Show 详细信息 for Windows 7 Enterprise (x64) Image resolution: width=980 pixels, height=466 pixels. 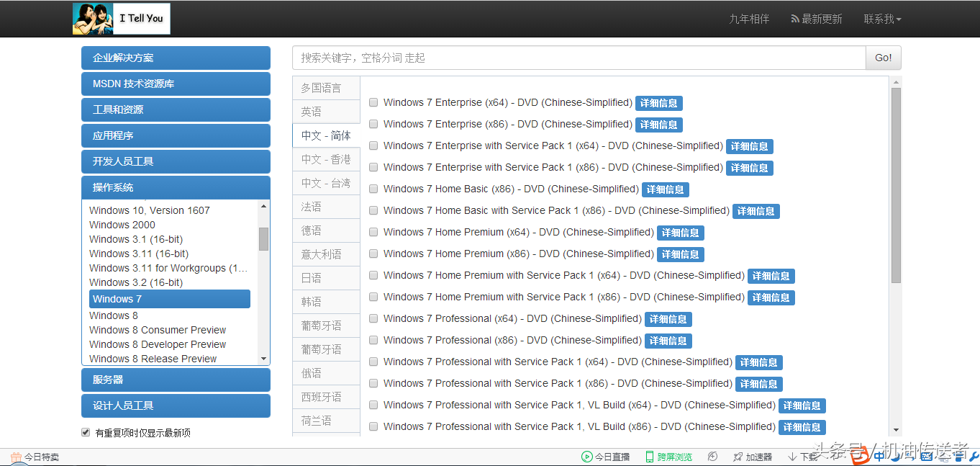(659, 103)
